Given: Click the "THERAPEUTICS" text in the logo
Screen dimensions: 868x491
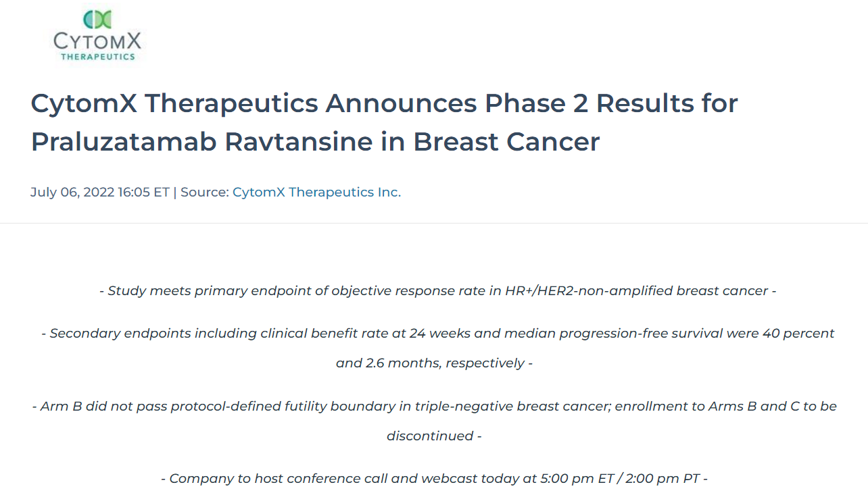Looking at the screenshot, I should (98, 57).
